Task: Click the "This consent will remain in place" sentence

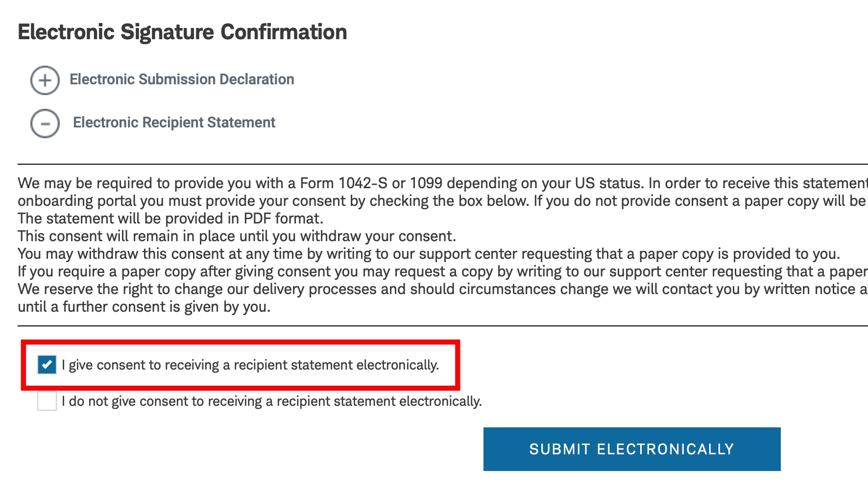Action: 237,236
